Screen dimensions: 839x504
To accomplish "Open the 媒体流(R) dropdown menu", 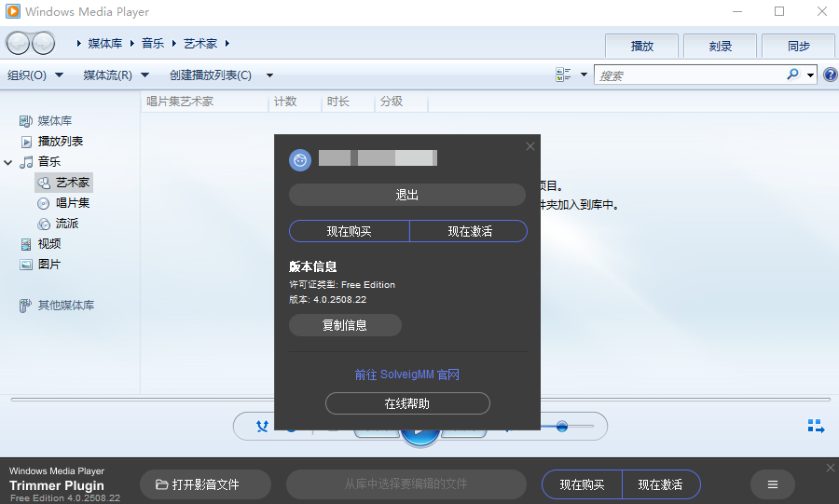I will point(116,75).
